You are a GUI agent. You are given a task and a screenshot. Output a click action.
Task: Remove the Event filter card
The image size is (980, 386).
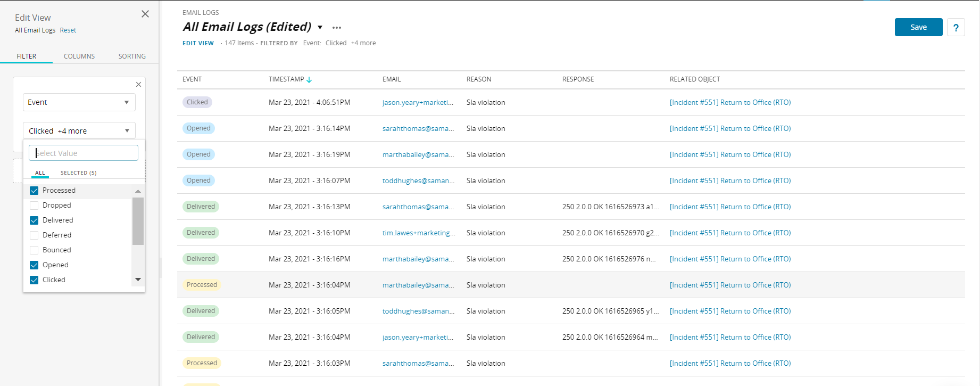(138, 84)
